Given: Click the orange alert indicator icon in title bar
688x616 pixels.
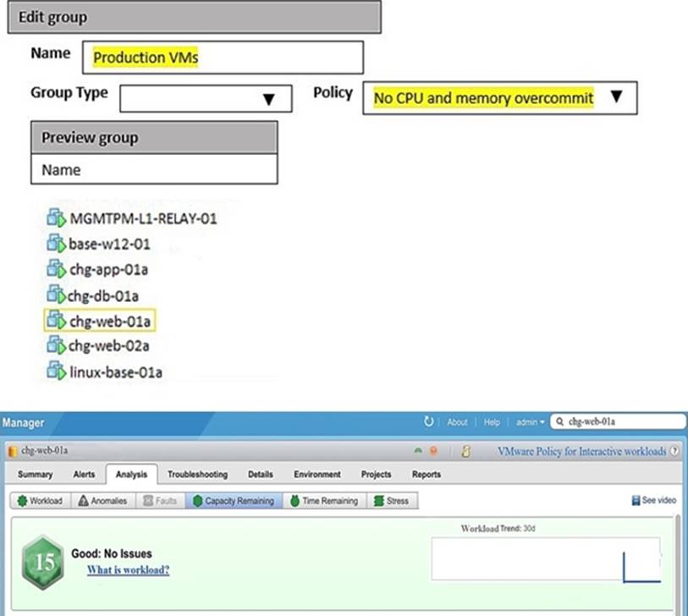Looking at the screenshot, I should click(433, 451).
